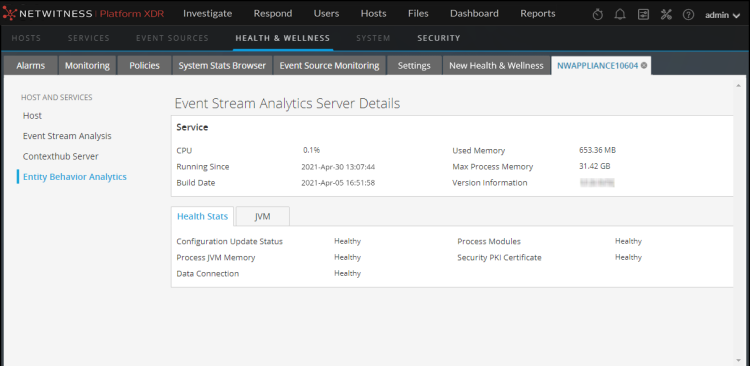Click the scrollbar up arrow

pyautogui.click(x=739, y=85)
